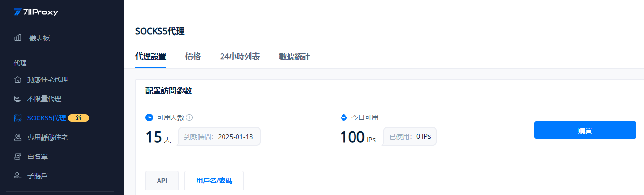644x195 pixels.
Task: Click the 711Proxy logo
Action: tap(36, 13)
